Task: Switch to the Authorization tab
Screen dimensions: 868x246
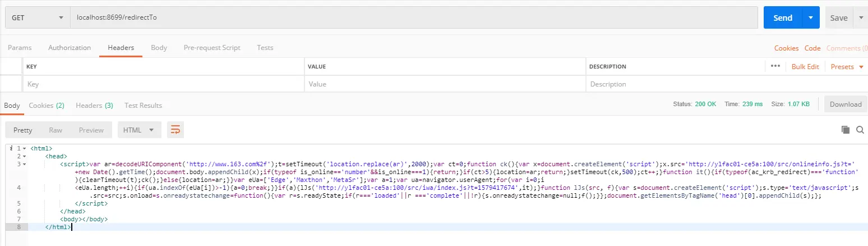Action: (x=70, y=48)
